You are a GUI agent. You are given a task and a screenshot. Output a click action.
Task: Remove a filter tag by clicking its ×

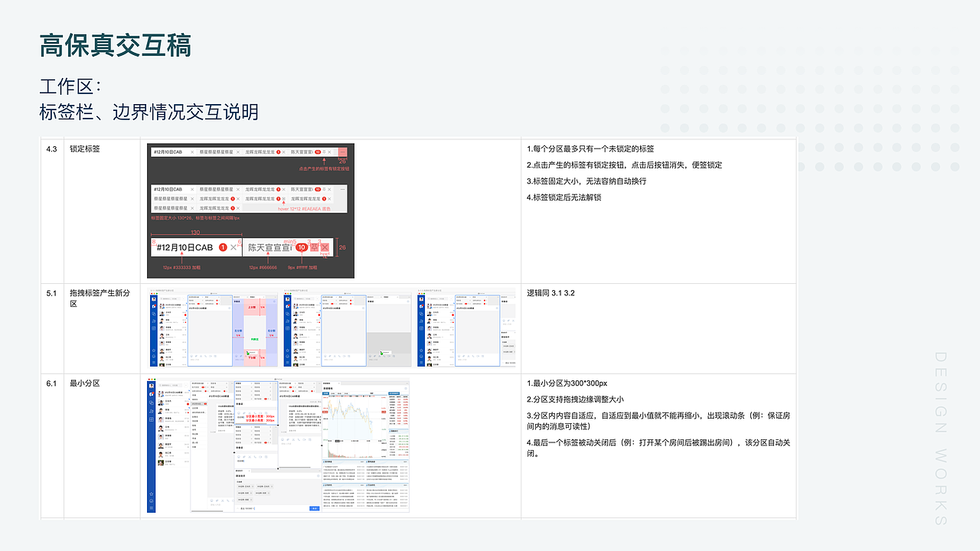point(252,486)
